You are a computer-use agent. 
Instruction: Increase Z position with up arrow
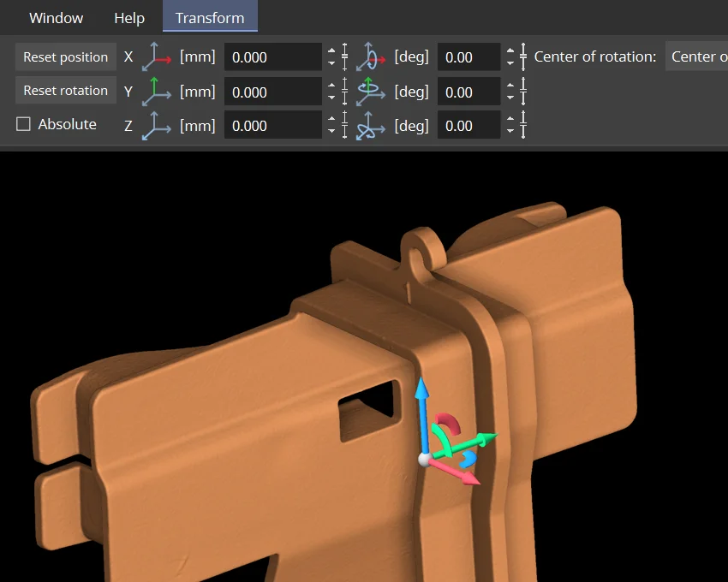pyautogui.click(x=331, y=119)
